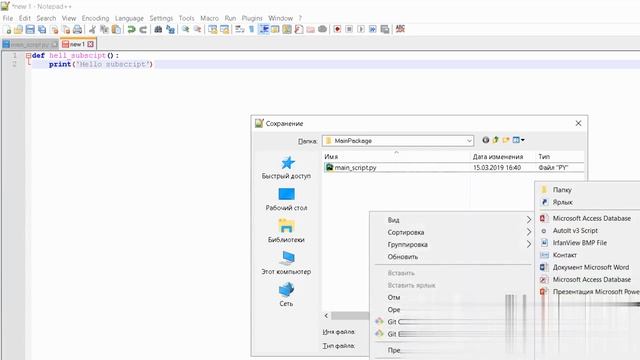Click the Stop recording macro icon
Image resolution: width=640 pixels, height=360 pixels.
349,29
